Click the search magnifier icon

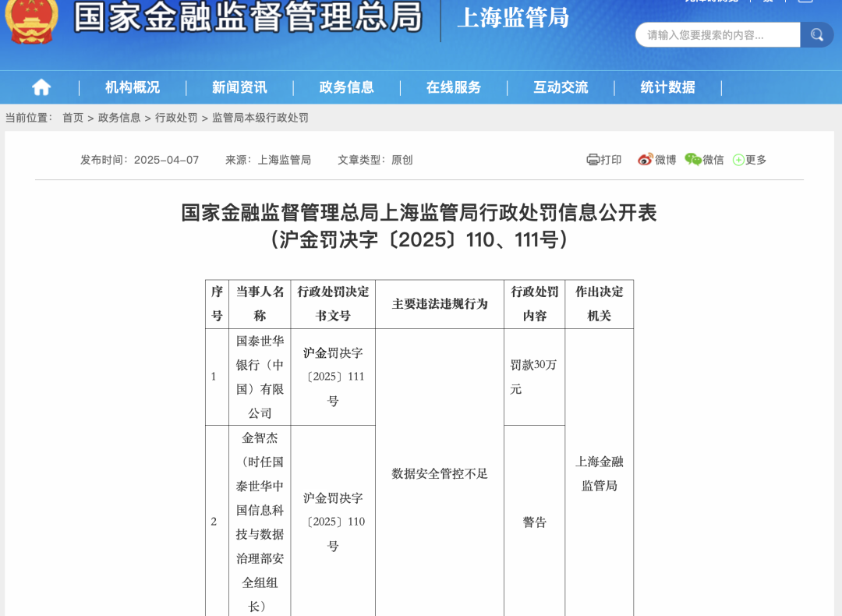(x=815, y=34)
